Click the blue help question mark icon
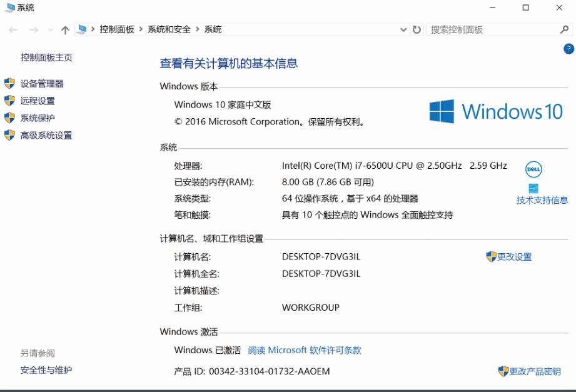 pos(568,48)
